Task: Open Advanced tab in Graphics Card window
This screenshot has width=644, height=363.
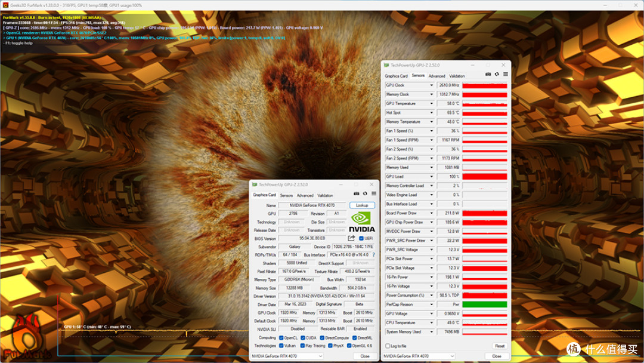Action: [x=305, y=195]
